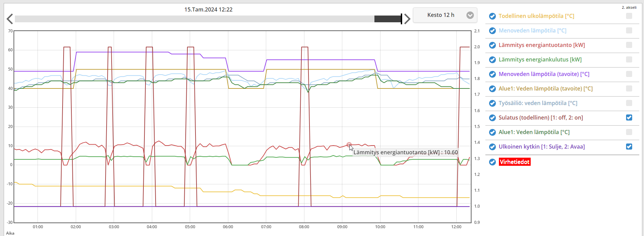The width and height of the screenshot is (644, 236).
Task: Click the 15.Tam.2024 12:22 timestamp
Action: click(208, 9)
